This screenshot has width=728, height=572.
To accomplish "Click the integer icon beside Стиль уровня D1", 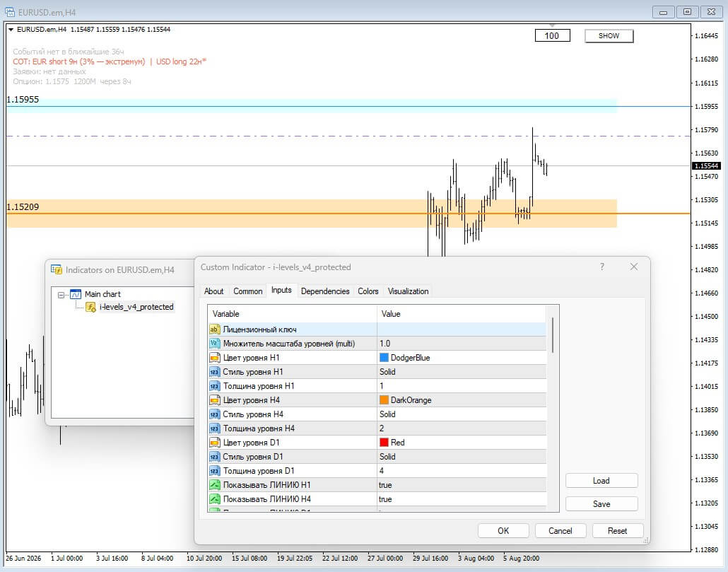I will (x=214, y=457).
